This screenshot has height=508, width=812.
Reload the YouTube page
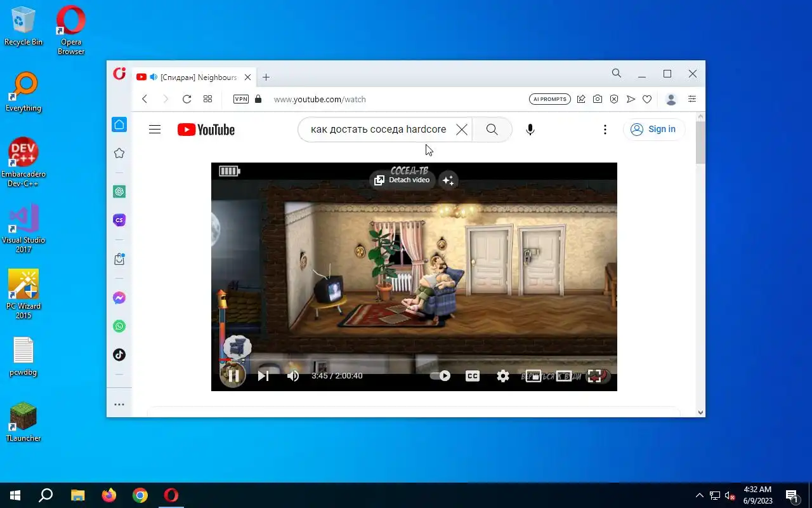pos(187,99)
